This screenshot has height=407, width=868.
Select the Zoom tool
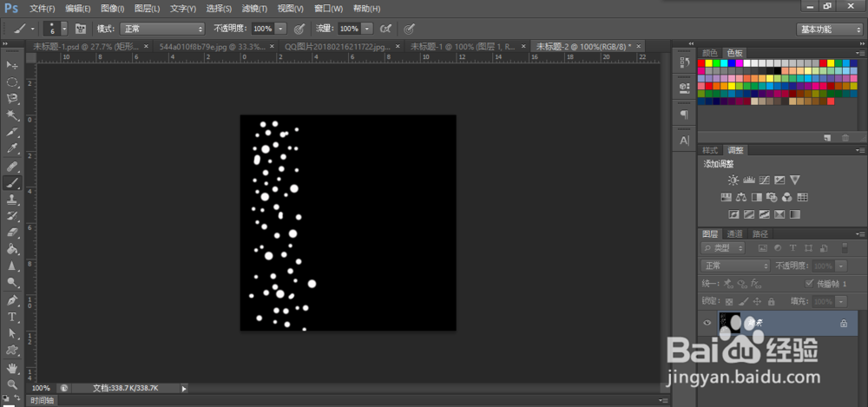click(x=12, y=384)
